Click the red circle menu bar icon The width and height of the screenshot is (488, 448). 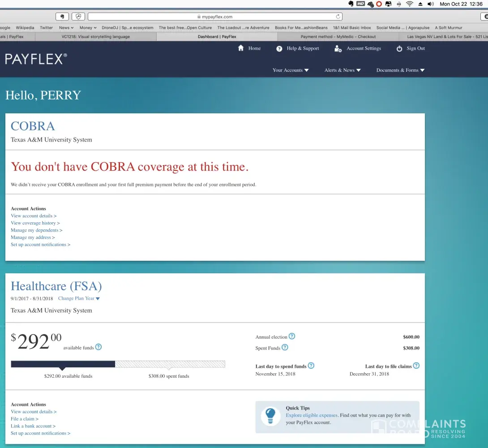click(x=379, y=4)
